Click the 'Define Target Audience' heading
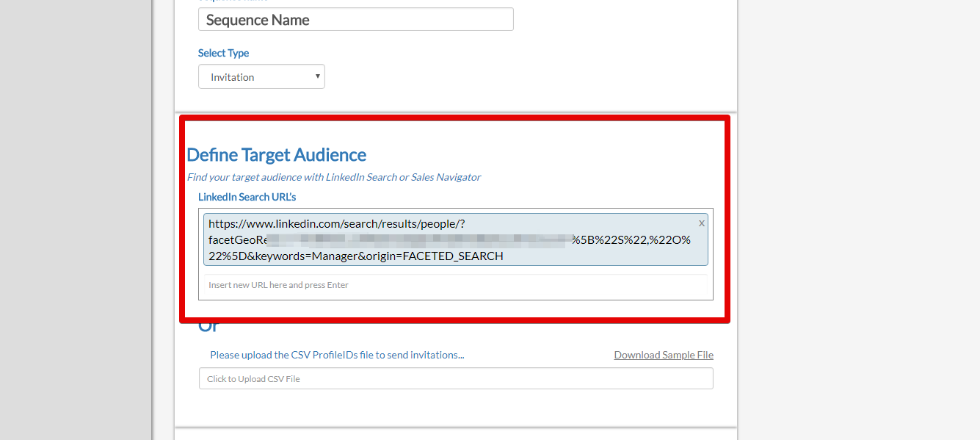 coord(276,155)
